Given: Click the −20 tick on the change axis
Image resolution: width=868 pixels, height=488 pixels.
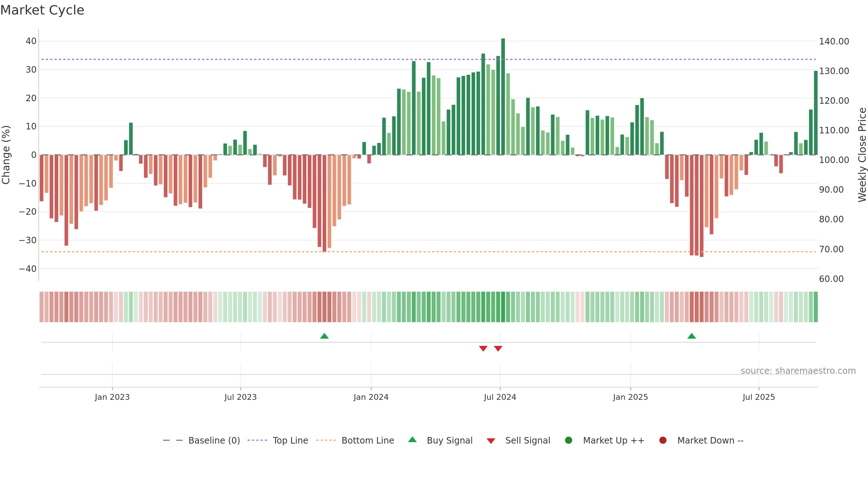Looking at the screenshot, I should [28, 211].
